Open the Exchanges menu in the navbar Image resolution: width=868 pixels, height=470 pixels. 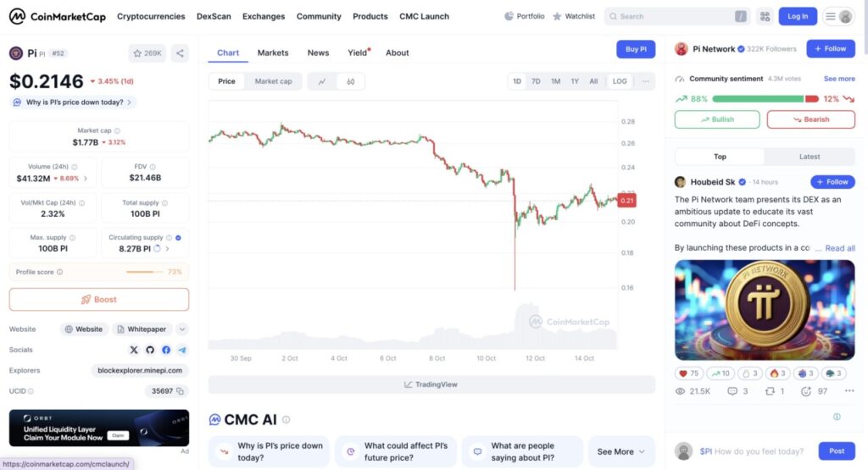263,16
